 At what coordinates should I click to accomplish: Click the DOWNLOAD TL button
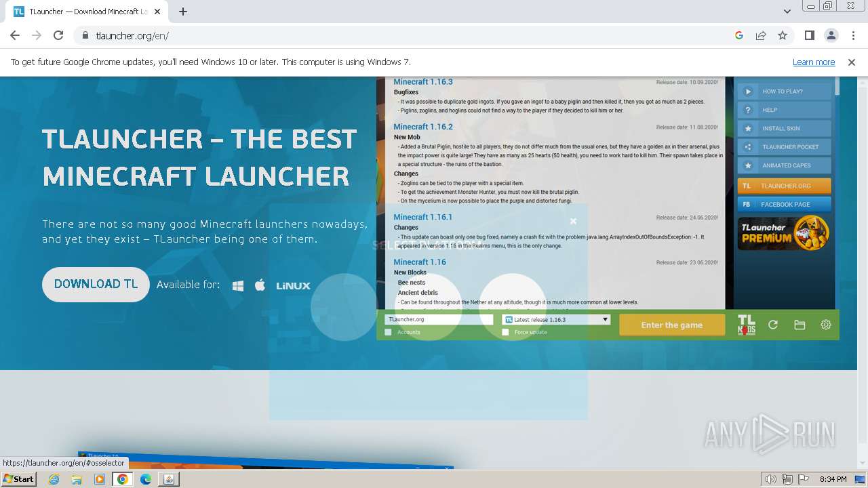coord(96,284)
